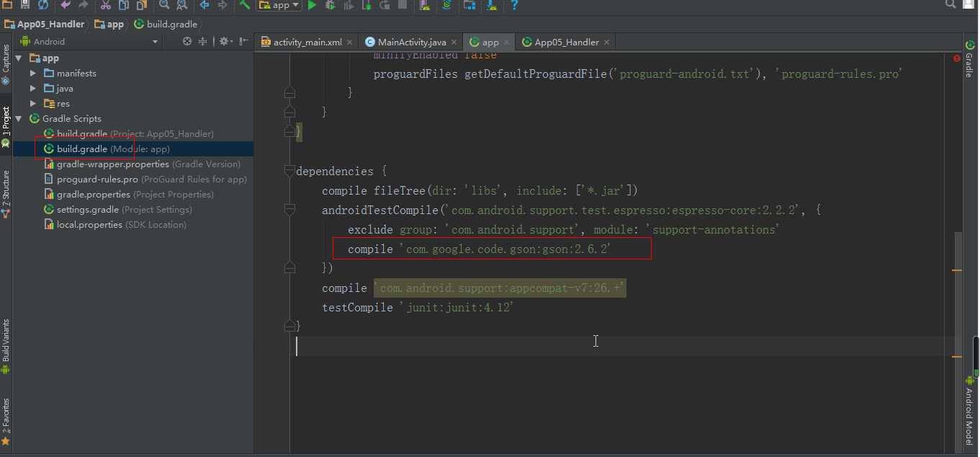Open local.properties (SDK Location) file

(x=114, y=224)
